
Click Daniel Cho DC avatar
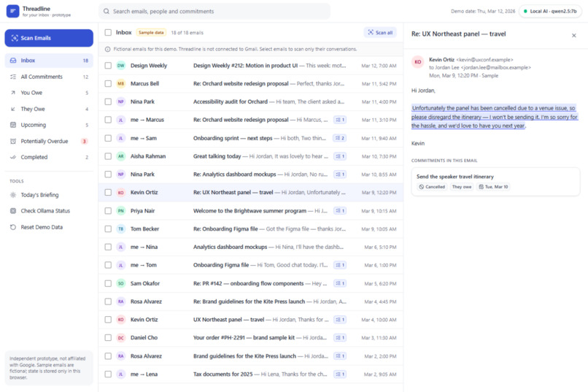coord(121,337)
